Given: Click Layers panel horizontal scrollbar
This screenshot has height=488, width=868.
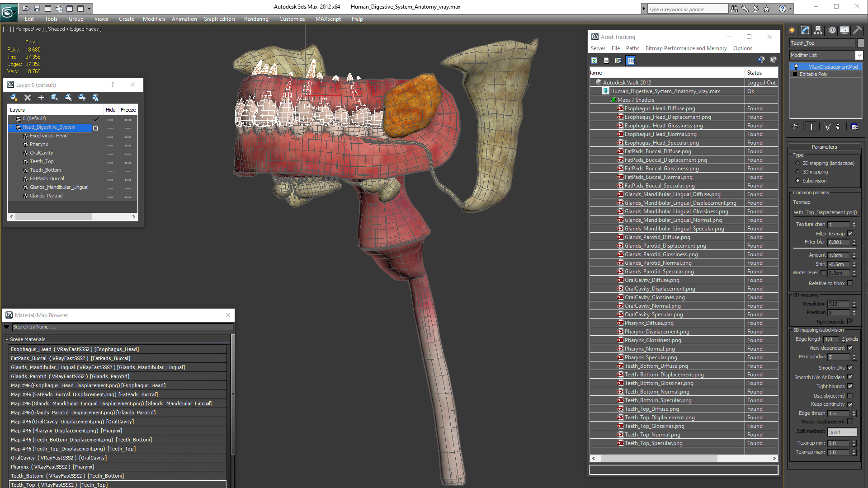Looking at the screenshot, I should point(54,217).
